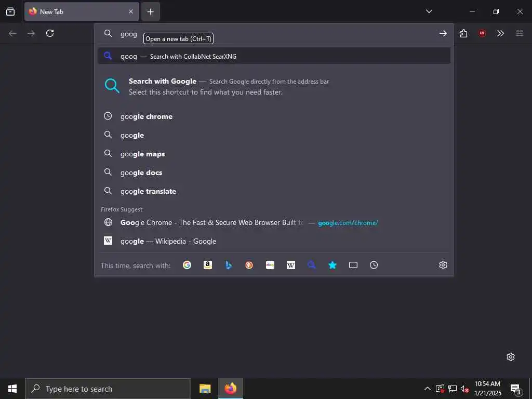The height and width of the screenshot is (399, 532).
Task: Search this time with Amazon icon
Action: point(208,265)
